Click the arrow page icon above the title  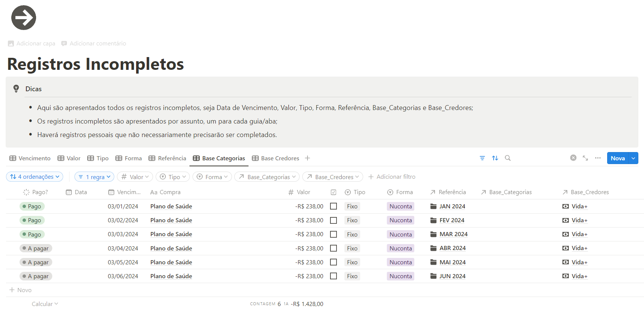pyautogui.click(x=24, y=18)
